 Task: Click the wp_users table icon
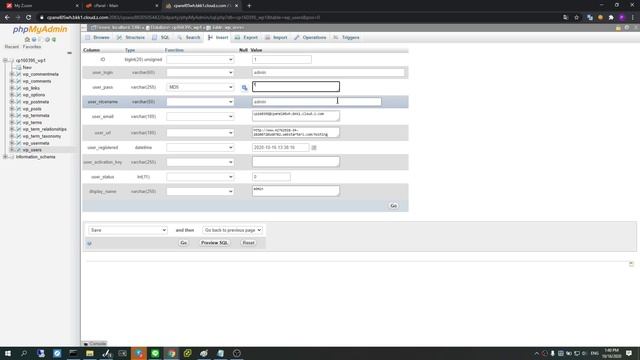[x=18, y=150]
